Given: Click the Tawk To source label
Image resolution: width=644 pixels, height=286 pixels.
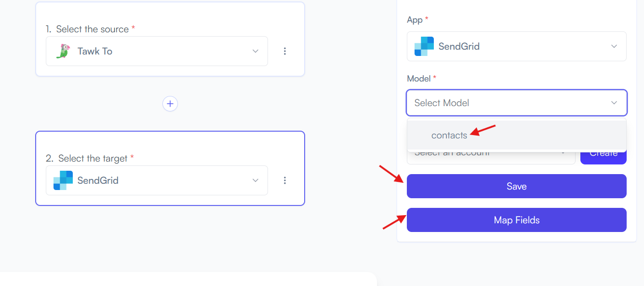Looking at the screenshot, I should click(95, 51).
